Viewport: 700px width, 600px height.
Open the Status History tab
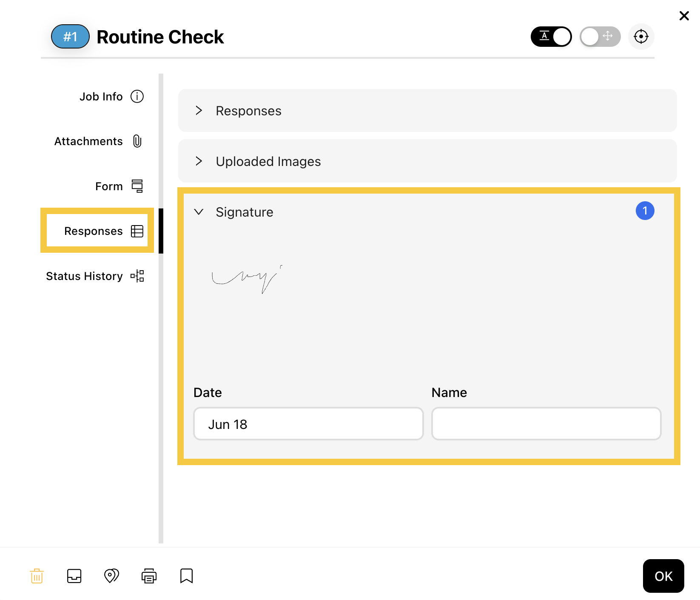pos(95,276)
